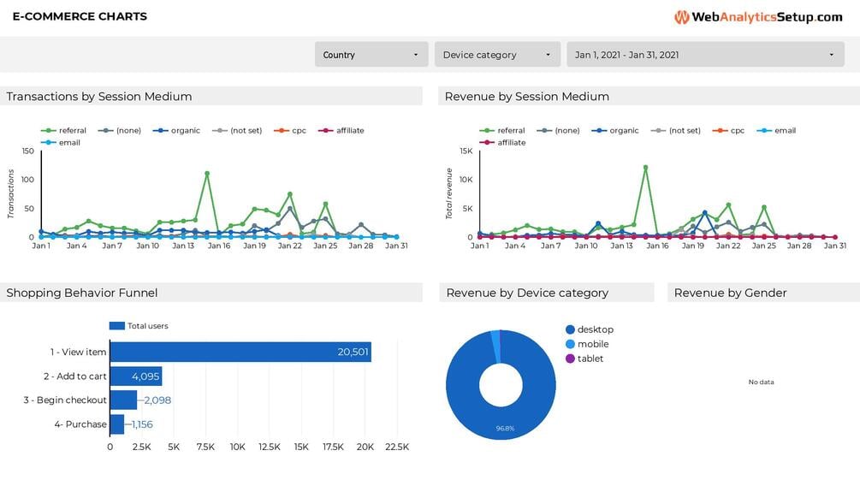This screenshot has height=504, width=860.
Task: Open the Jan 1 – Jan 31 date range picker
Action: [x=705, y=55]
